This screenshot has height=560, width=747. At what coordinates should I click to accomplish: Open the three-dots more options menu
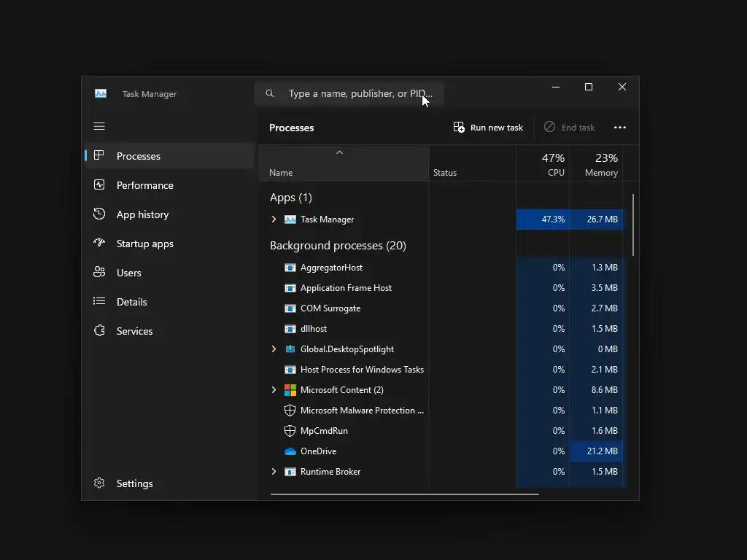click(x=620, y=127)
